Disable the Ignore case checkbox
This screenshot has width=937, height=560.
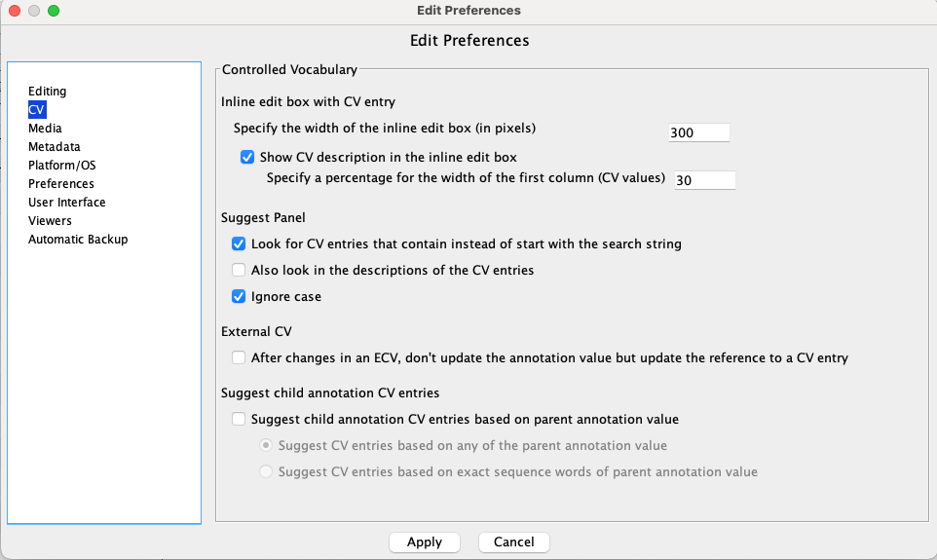pos(239,296)
